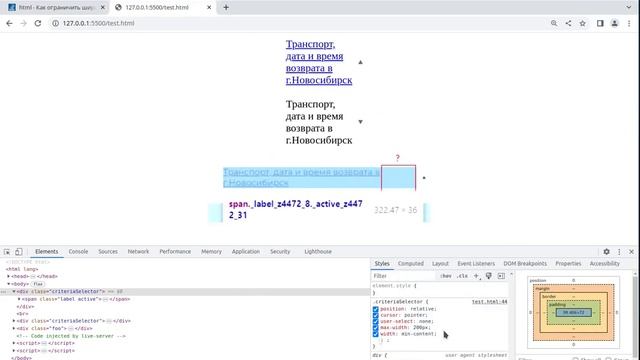This screenshot has height=360, width=640.
Task: Click the Filter styles input field
Action: point(404,276)
